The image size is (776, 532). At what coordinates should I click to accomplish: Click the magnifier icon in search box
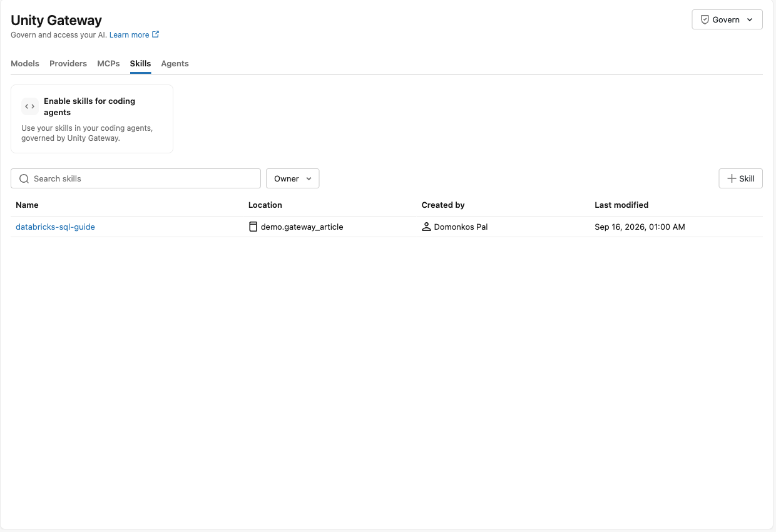pos(24,178)
